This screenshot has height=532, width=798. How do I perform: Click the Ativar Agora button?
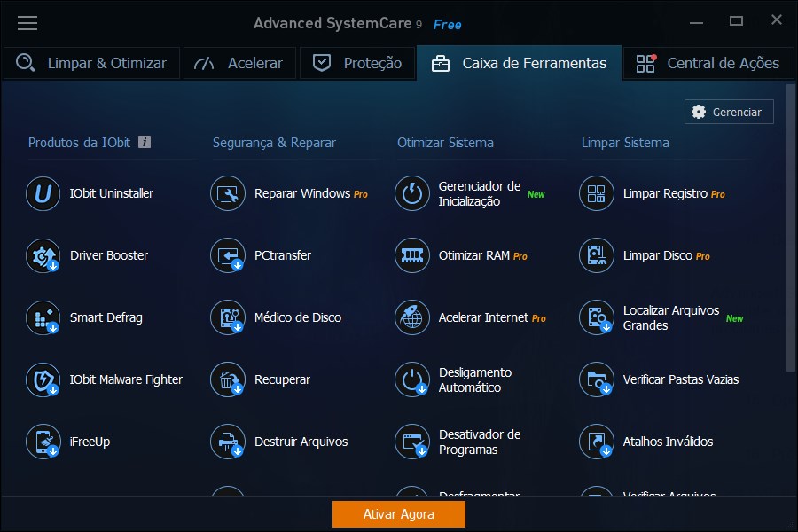coord(399,514)
